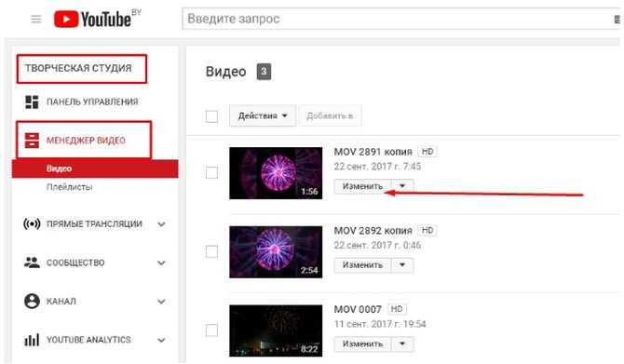Click the Сообщество people icon
Screen dimensions: 624x364
32,263
